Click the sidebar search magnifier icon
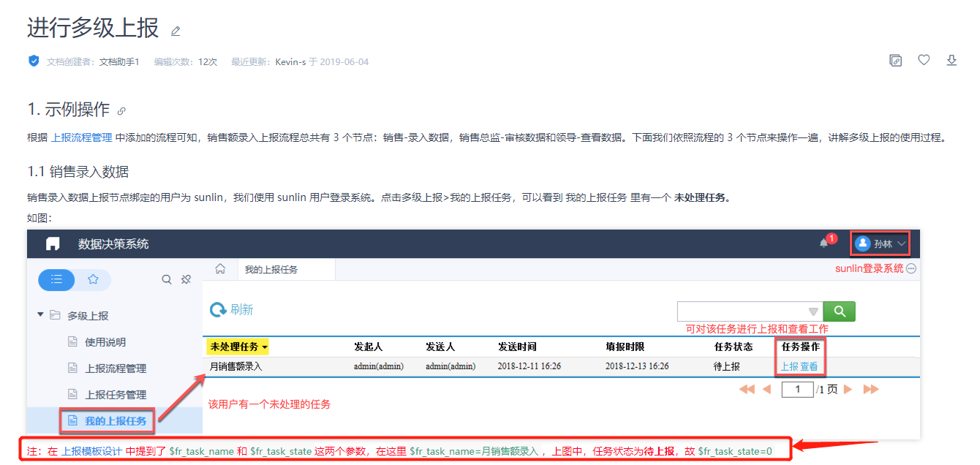This screenshot has height=465, width=980. click(167, 279)
